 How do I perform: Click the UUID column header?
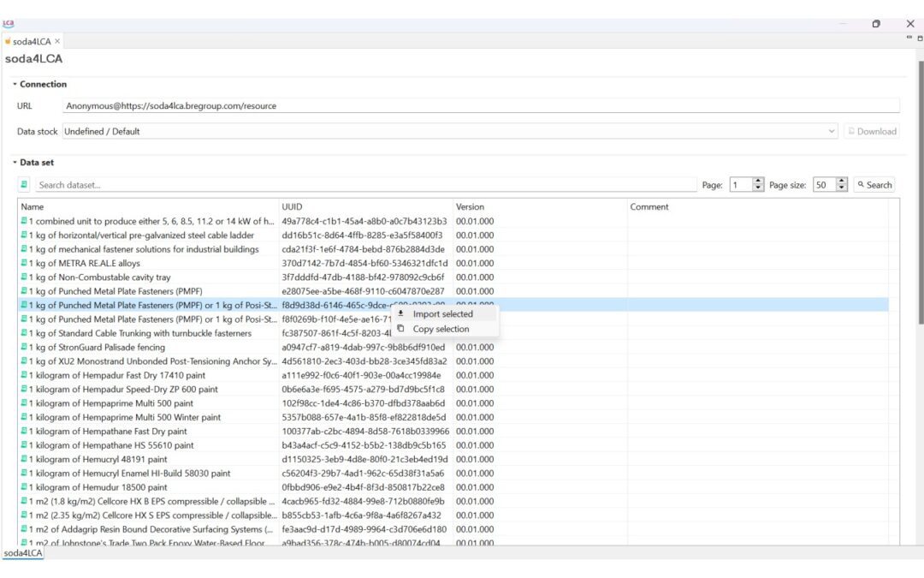291,206
